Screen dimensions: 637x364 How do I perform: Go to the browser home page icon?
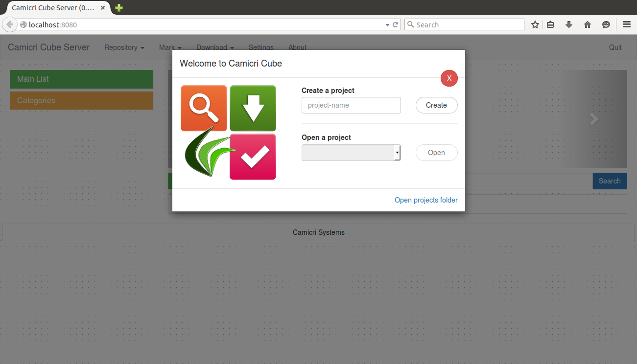click(x=588, y=24)
